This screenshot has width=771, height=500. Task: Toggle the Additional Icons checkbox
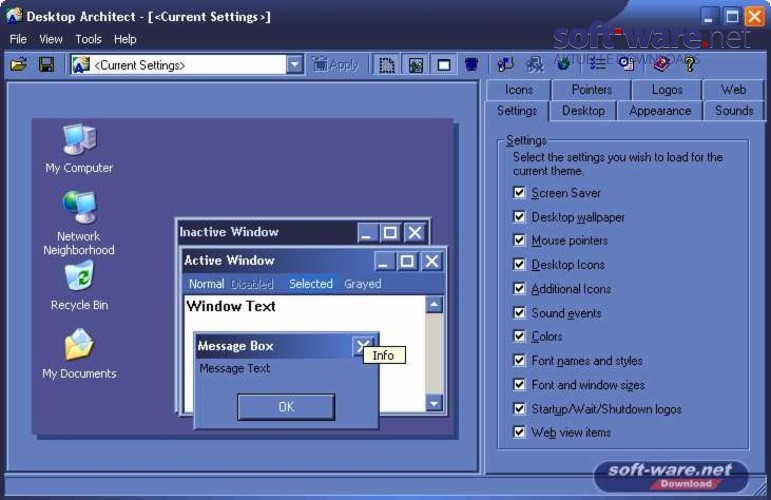(519, 288)
